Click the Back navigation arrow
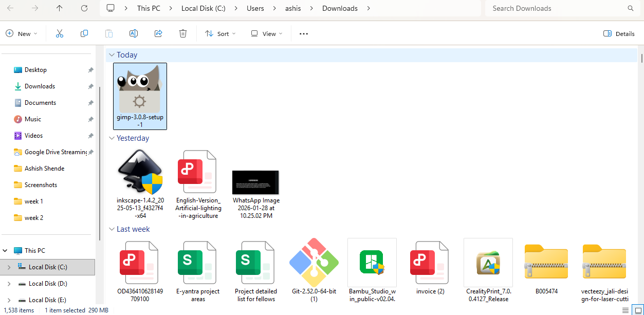The image size is (644, 315). click(x=10, y=8)
